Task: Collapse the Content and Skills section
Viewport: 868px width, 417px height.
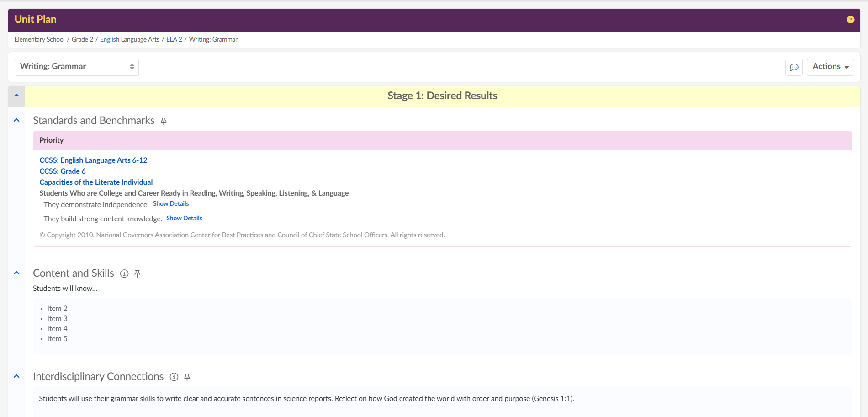Action: 17,273
